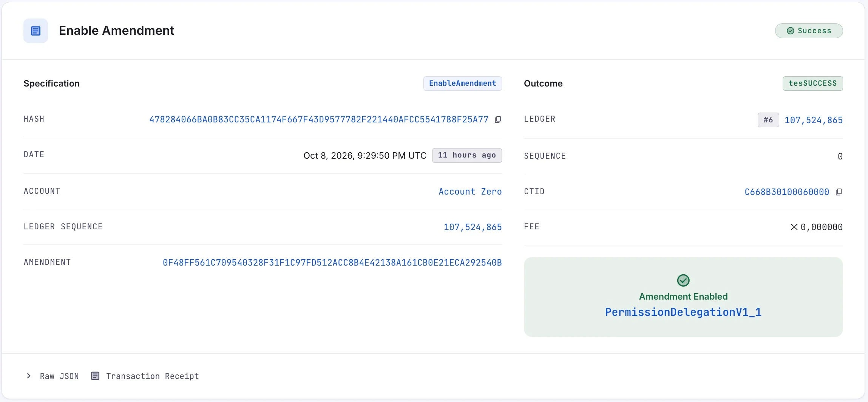The height and width of the screenshot is (402, 868).
Task: Click the 'Outcome' heading
Action: (x=543, y=83)
